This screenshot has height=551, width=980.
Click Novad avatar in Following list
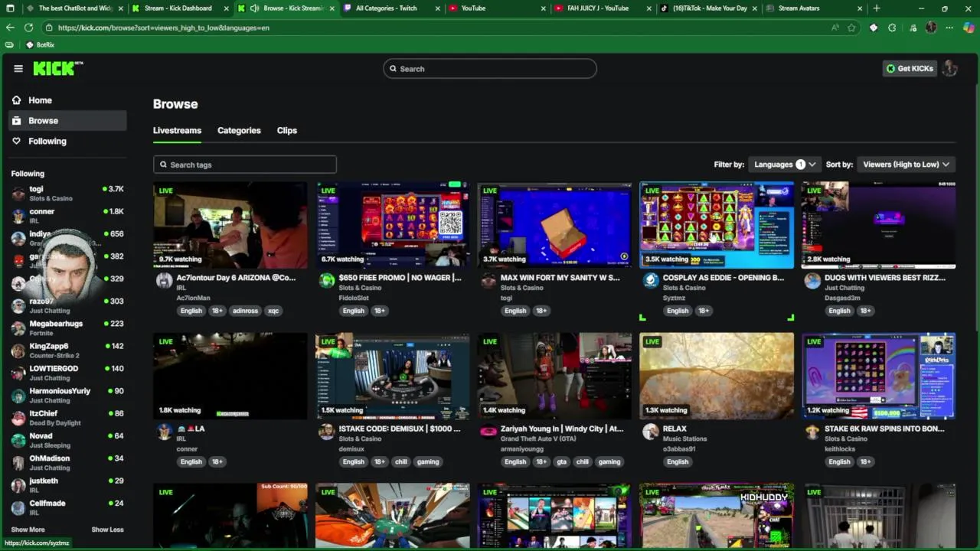point(18,440)
